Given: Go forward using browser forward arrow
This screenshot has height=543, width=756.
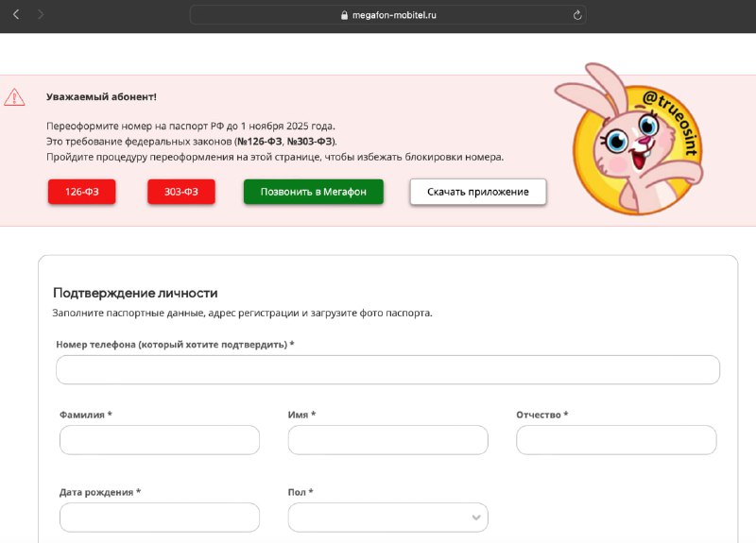Looking at the screenshot, I should point(41,15).
